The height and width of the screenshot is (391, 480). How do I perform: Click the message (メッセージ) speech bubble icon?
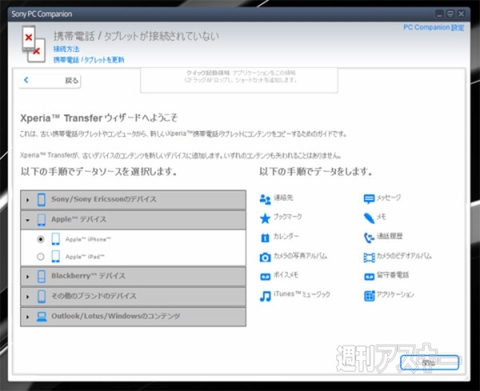369,199
